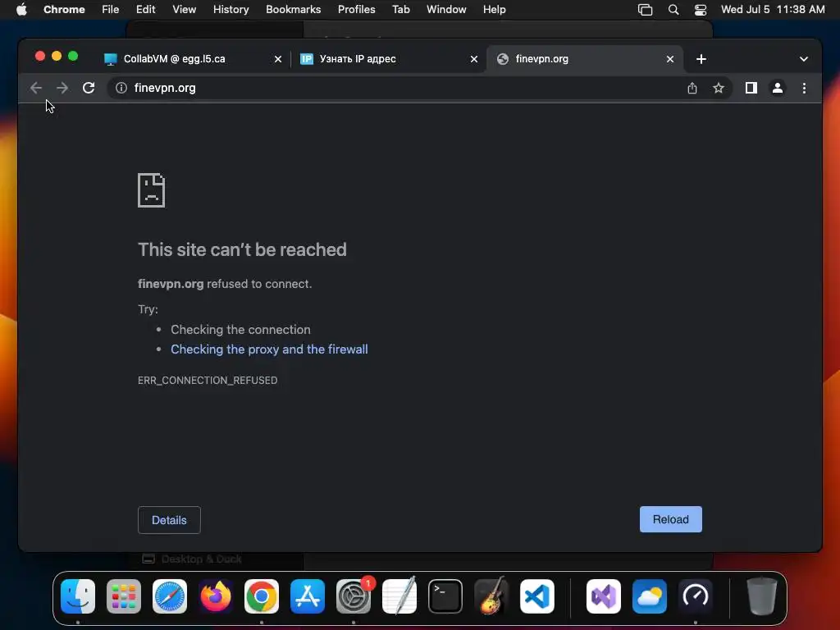The width and height of the screenshot is (840, 630).
Task: Close the CollabVM tab
Action: (278, 59)
